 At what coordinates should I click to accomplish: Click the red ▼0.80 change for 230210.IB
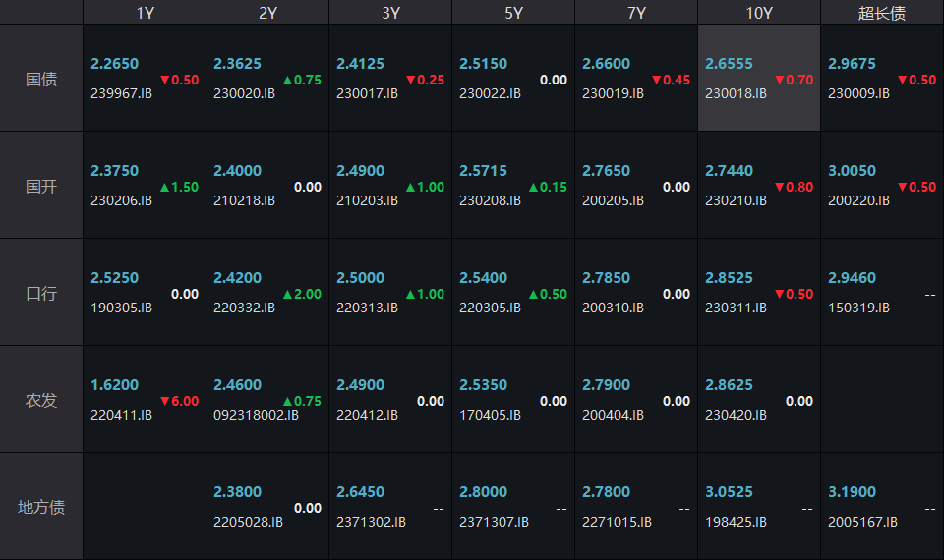(794, 187)
